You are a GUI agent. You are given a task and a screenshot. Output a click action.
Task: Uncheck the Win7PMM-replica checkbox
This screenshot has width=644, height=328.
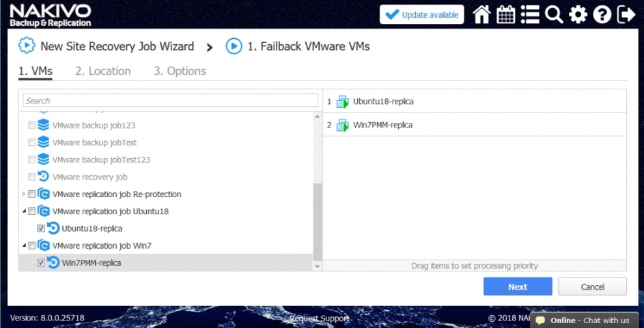point(41,263)
